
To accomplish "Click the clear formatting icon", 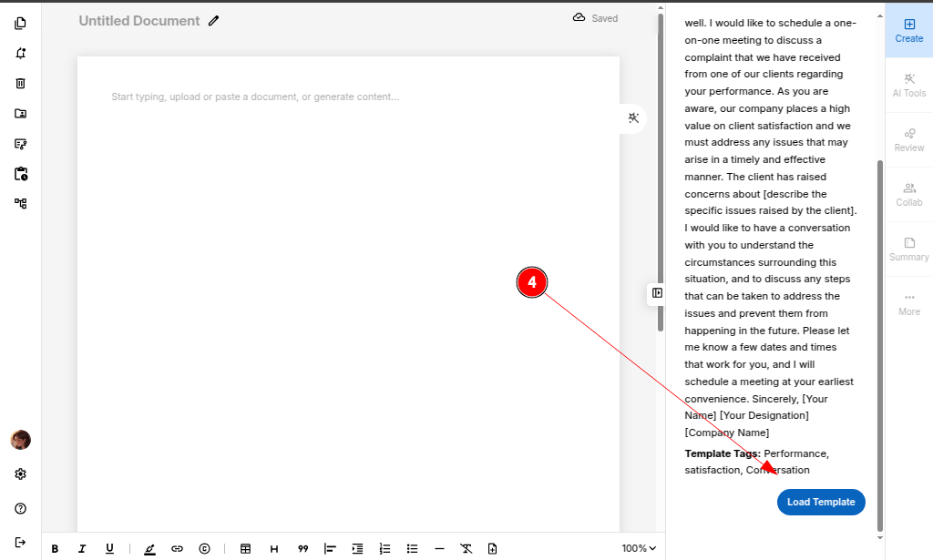I will tap(466, 548).
